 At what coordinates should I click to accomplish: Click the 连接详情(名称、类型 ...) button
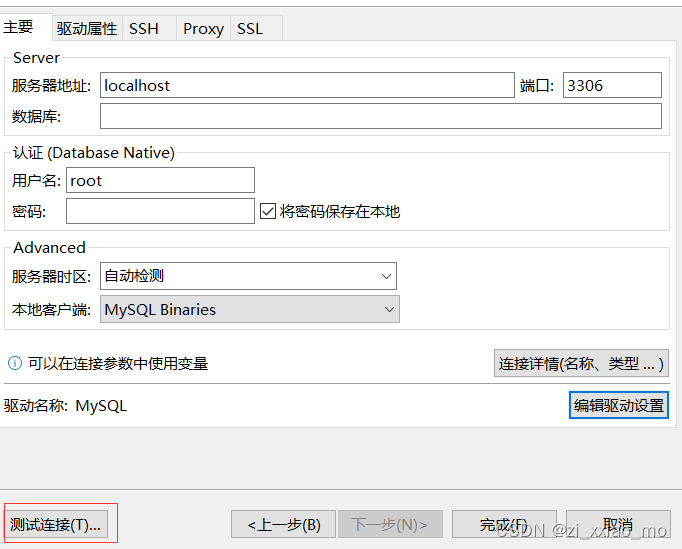tap(581, 363)
